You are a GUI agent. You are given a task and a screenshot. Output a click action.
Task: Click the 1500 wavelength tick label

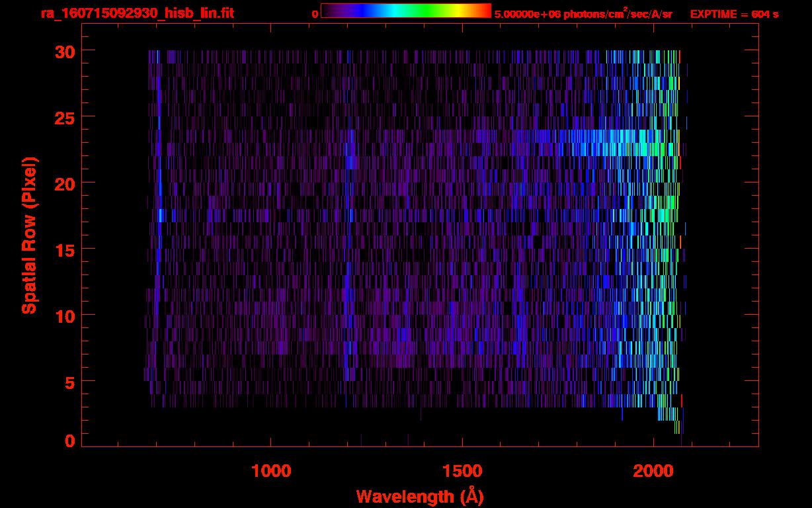(462, 471)
